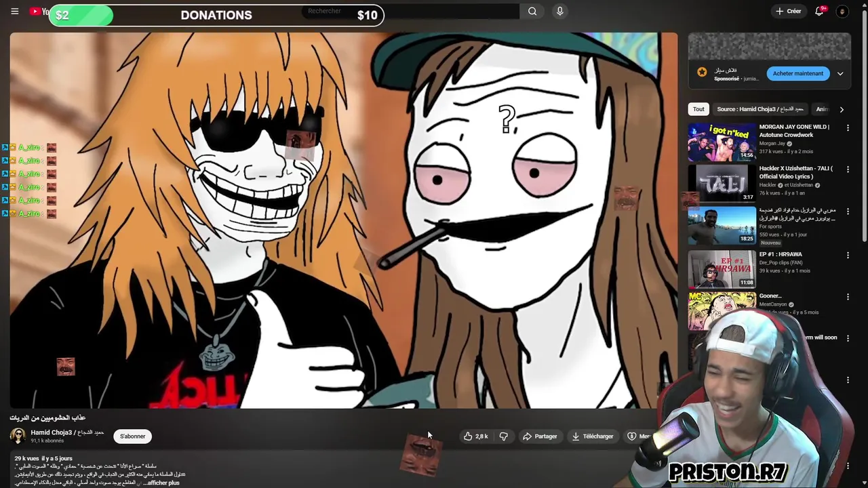868x488 pixels.
Task: Open the YouTube hamburger guide menu
Action: 14,11
